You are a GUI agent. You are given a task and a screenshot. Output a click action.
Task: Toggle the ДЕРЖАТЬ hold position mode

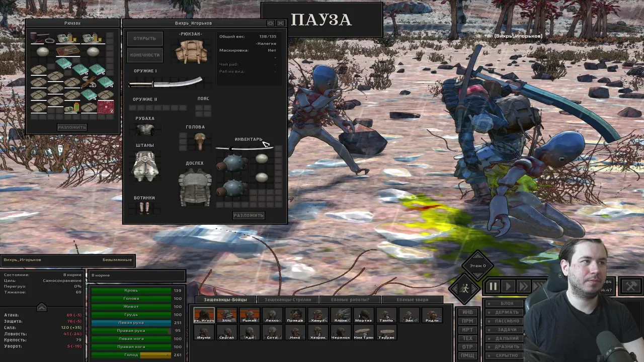[x=503, y=312]
